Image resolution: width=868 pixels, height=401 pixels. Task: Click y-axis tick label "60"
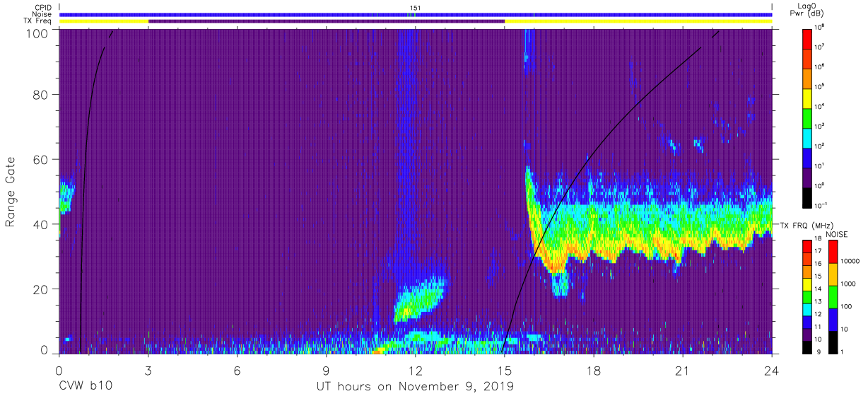(42, 161)
